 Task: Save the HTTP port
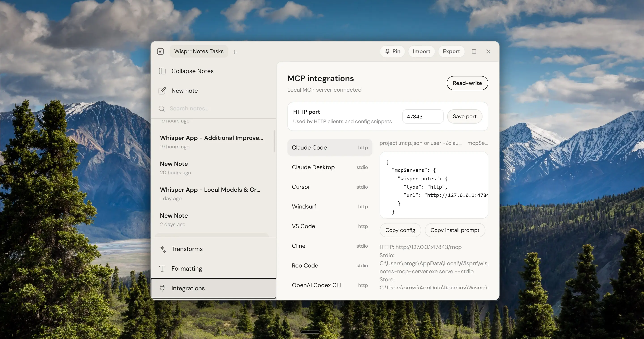coord(465,116)
